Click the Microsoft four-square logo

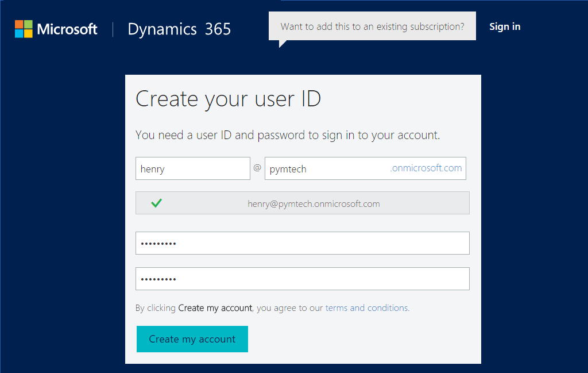(x=24, y=29)
